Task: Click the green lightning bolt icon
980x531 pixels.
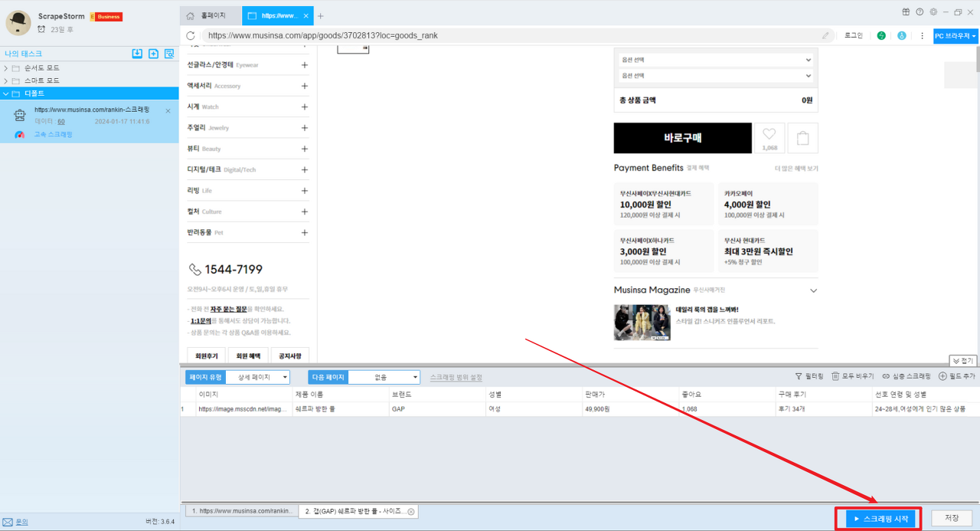Action: tap(881, 35)
